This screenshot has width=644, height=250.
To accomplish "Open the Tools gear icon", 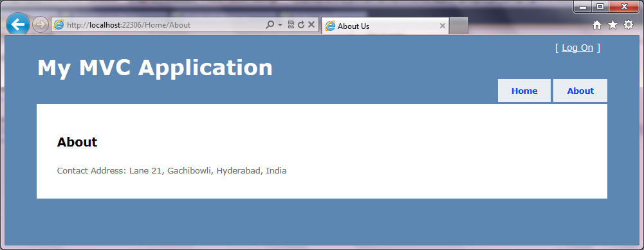I will tap(629, 25).
